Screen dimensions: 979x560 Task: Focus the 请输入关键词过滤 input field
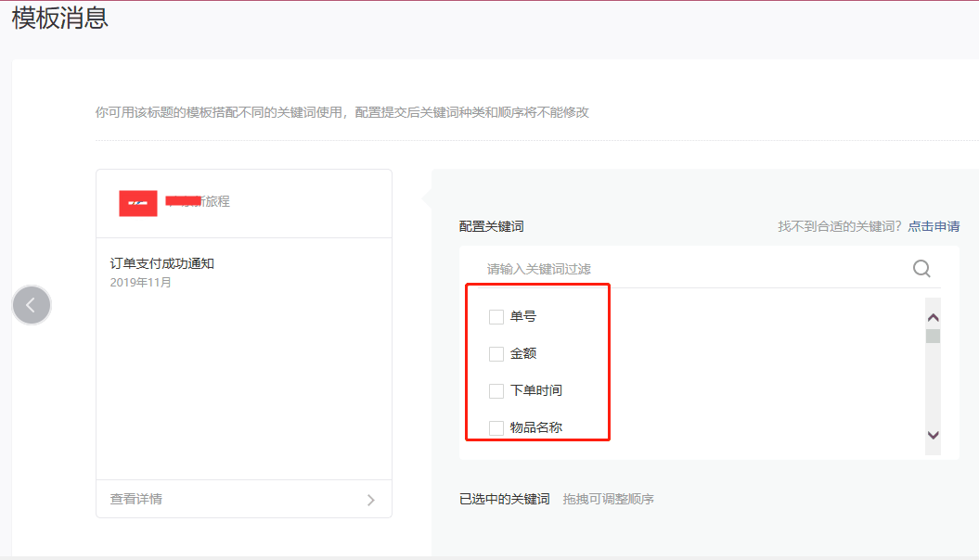pos(687,269)
